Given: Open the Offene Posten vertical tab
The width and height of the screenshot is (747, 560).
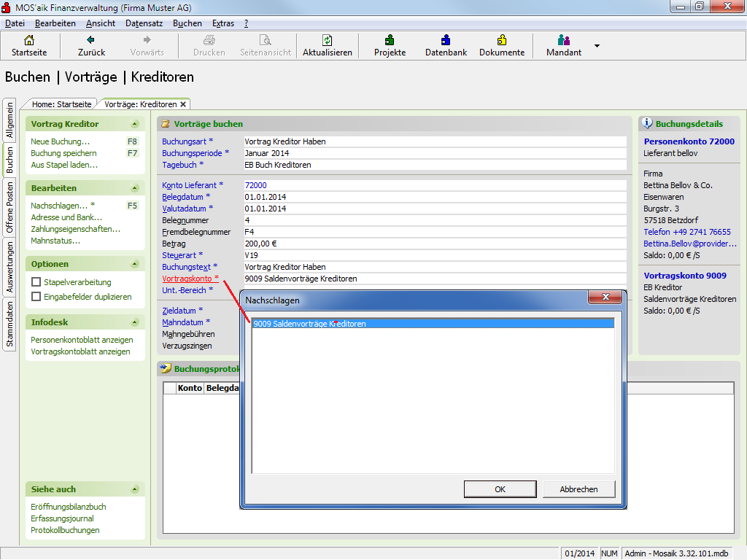Looking at the screenshot, I should pos(10,208).
